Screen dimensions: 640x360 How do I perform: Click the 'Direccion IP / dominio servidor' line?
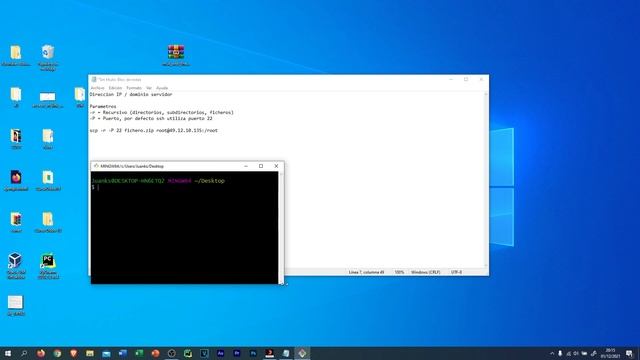click(131, 95)
